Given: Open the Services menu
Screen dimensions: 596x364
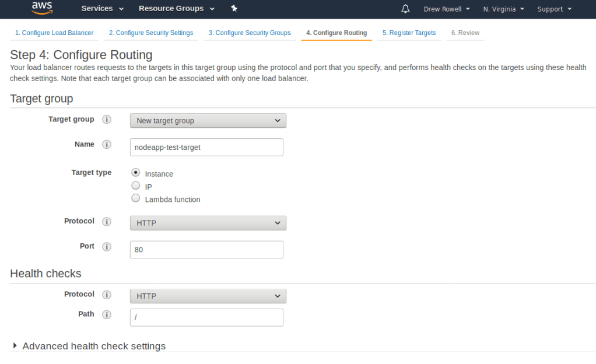Looking at the screenshot, I should (x=102, y=9).
